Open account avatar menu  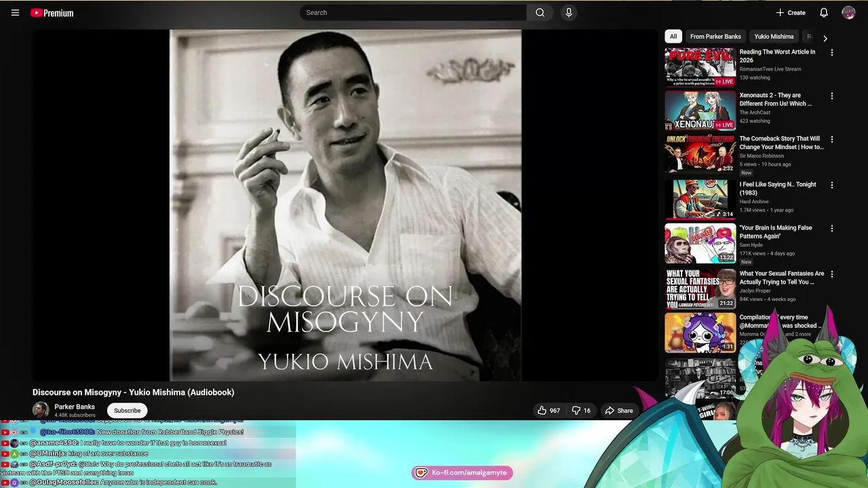point(848,13)
